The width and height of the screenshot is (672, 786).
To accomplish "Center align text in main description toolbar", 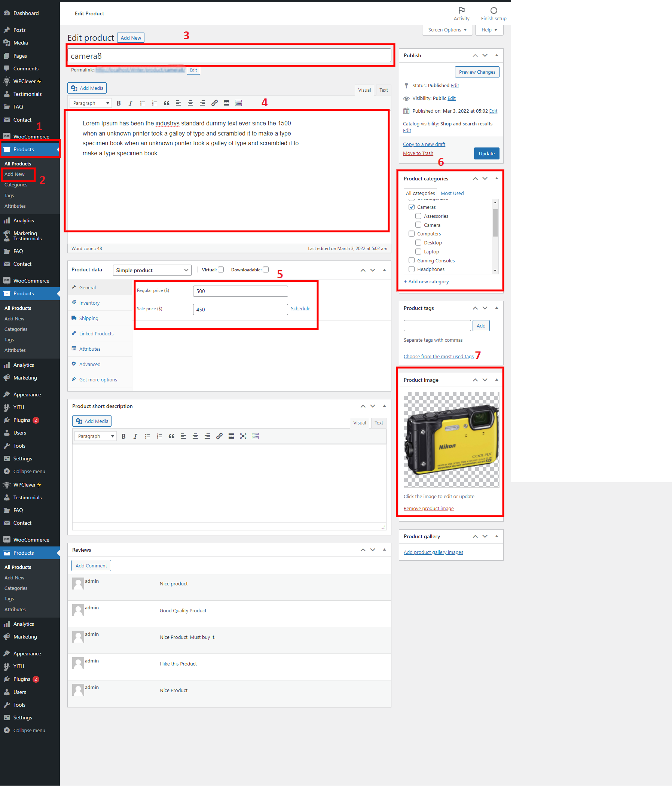I will tap(190, 103).
